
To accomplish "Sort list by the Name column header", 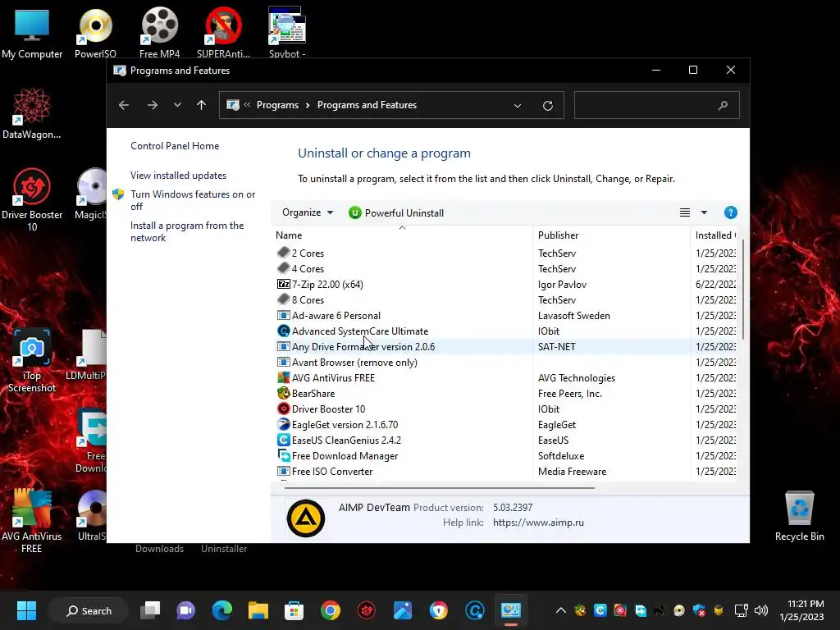I will pos(402,235).
